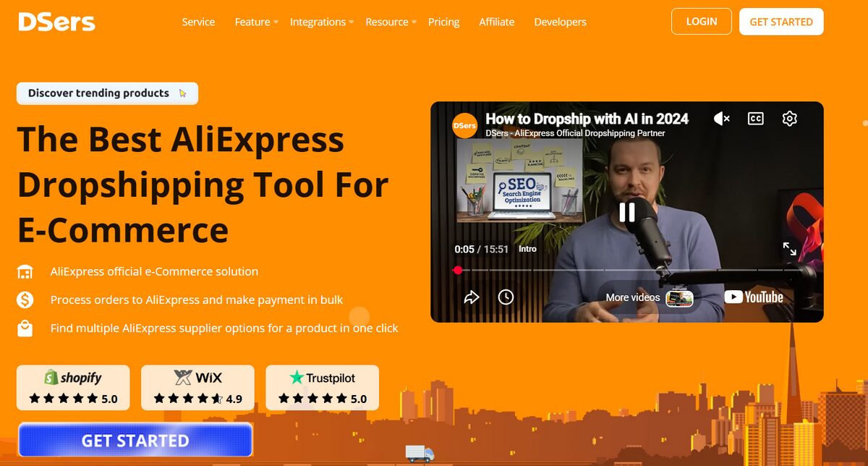Open the Developers page
The height and width of the screenshot is (466, 868).
(x=561, y=22)
